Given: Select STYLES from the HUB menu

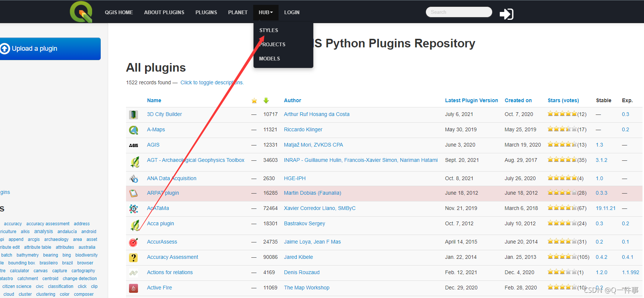Looking at the screenshot, I should pos(269,30).
